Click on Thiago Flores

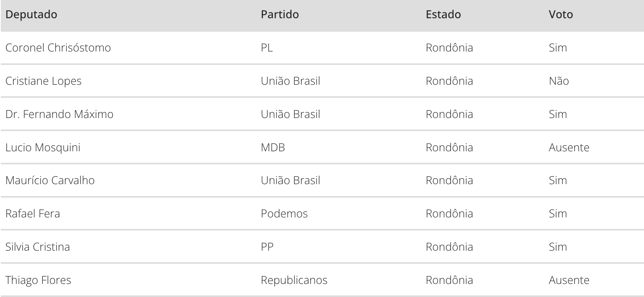click(x=38, y=280)
